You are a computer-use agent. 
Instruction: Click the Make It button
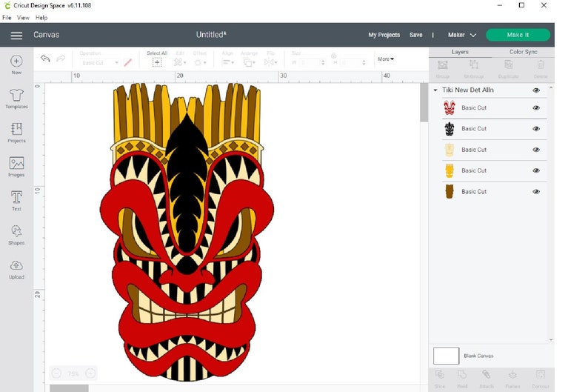pyautogui.click(x=518, y=35)
